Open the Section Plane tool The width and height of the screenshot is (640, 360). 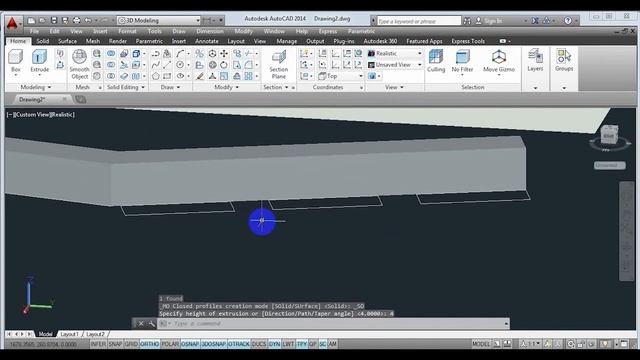coord(279,64)
